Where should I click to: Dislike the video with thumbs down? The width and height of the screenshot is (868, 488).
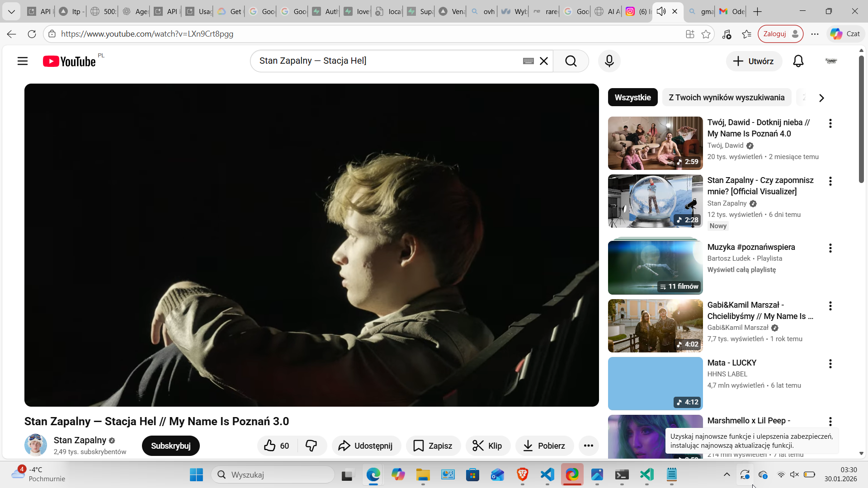(x=311, y=446)
